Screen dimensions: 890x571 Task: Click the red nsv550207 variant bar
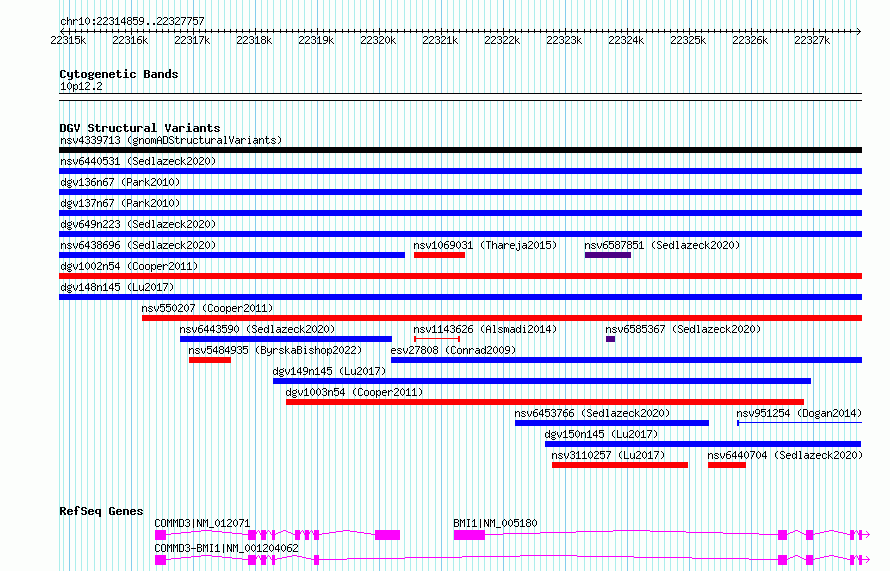[502, 318]
